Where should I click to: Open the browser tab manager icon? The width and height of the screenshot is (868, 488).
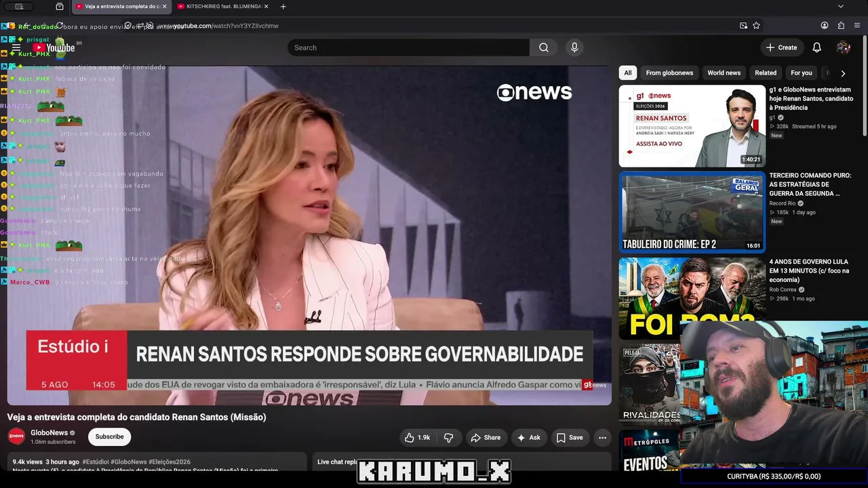coord(60,7)
